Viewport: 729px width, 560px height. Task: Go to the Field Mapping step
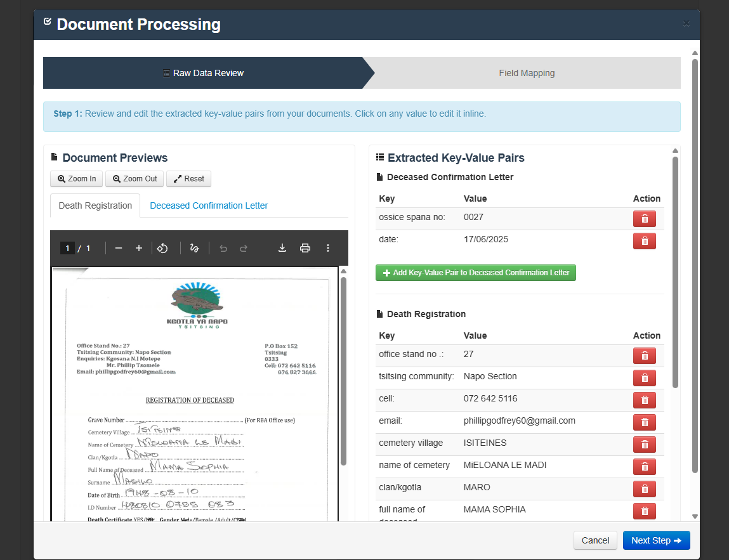point(526,73)
